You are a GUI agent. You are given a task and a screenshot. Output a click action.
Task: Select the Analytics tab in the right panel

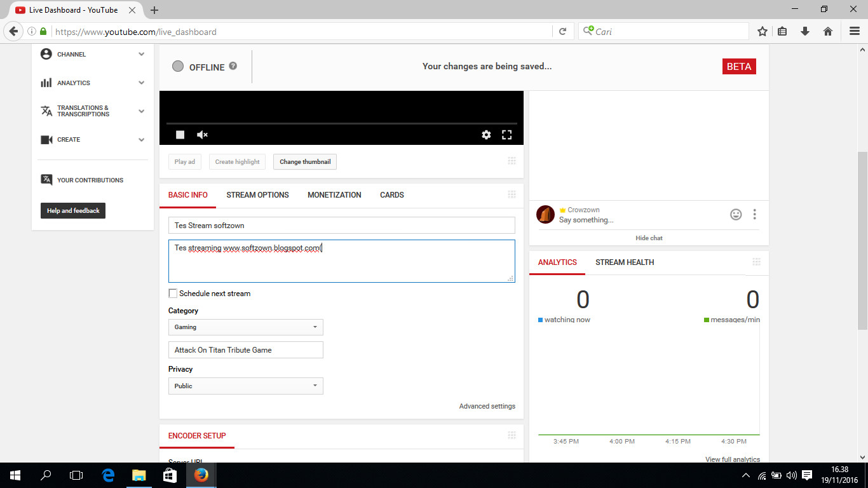[x=557, y=262]
